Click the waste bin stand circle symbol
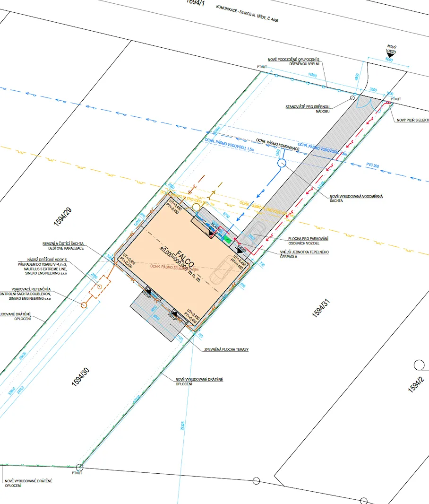Viewport: 429px width, 504px height. pyautogui.click(x=352, y=98)
